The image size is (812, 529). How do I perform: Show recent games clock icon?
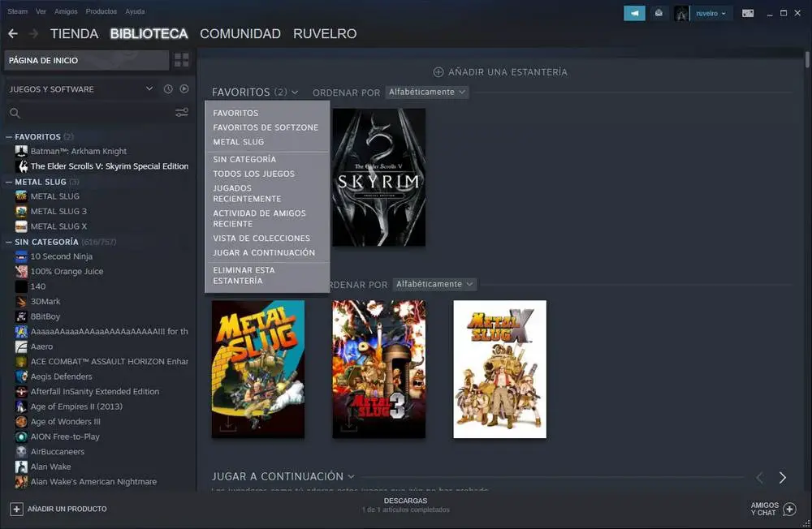pyautogui.click(x=168, y=89)
